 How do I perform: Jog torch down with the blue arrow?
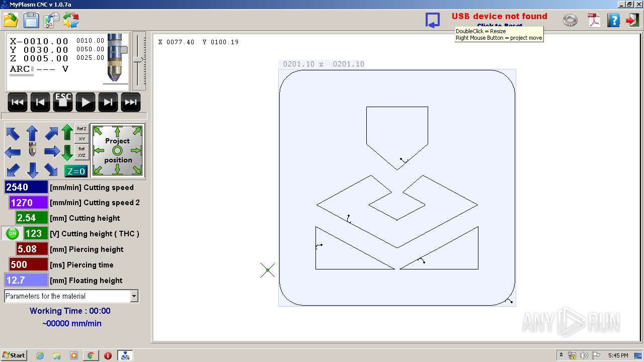pos(32,170)
